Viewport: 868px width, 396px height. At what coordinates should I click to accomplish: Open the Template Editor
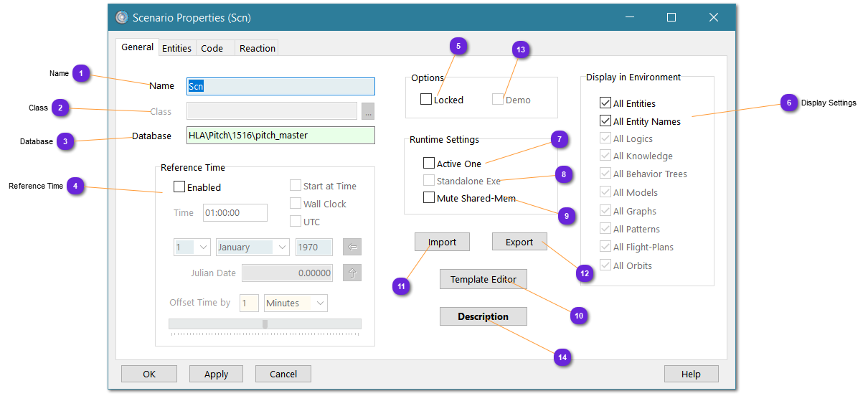pyautogui.click(x=483, y=280)
